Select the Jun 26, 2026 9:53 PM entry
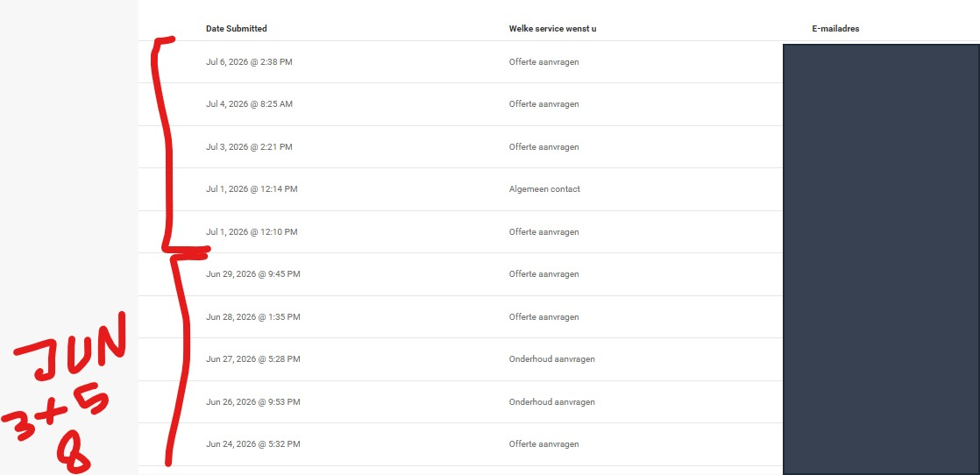The width and height of the screenshot is (980, 475). click(252, 402)
